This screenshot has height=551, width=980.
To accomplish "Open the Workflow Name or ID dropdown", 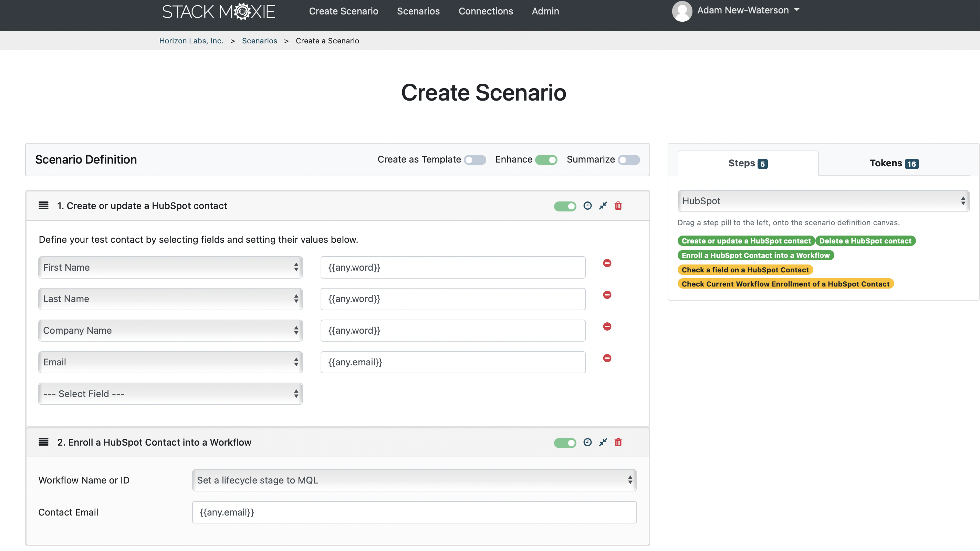I will tap(414, 480).
